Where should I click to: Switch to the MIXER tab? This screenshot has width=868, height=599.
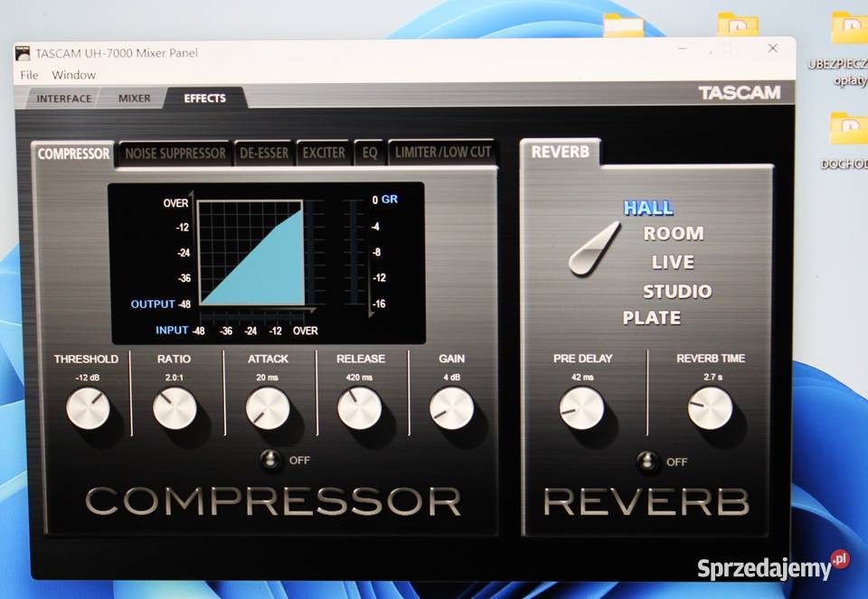click(135, 98)
